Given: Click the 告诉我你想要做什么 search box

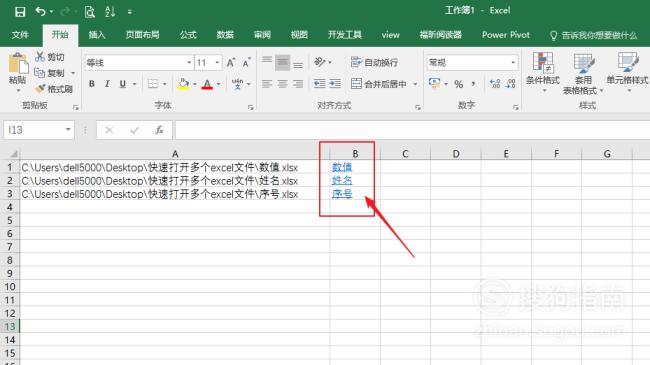Looking at the screenshot, I should (594, 35).
